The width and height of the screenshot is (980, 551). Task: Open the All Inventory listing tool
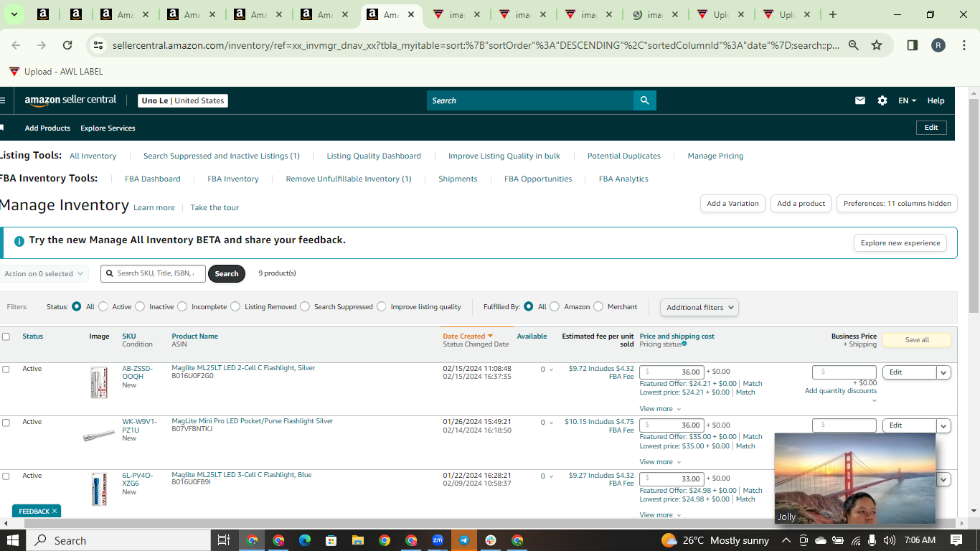[93, 156]
